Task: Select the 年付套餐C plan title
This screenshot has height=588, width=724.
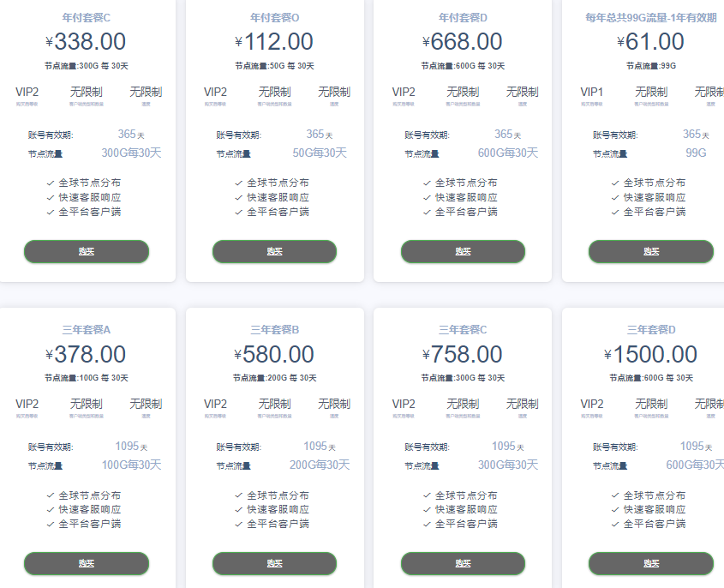Action: click(x=87, y=17)
